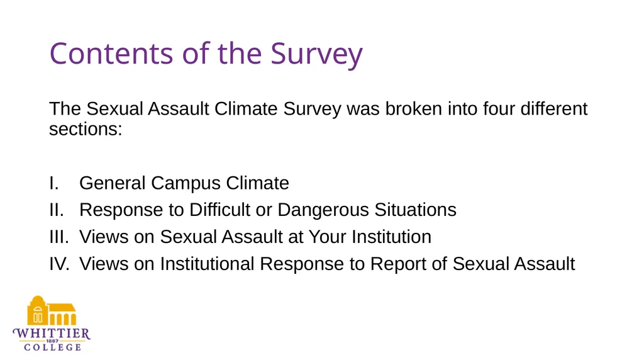
Task: Click the word 'sections:' in the intro
Action: tap(86, 129)
